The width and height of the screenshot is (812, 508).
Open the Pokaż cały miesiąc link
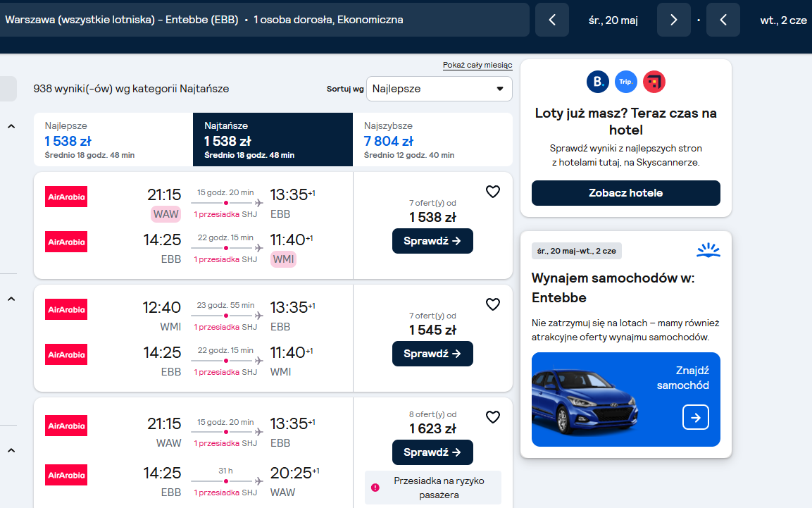coord(477,66)
